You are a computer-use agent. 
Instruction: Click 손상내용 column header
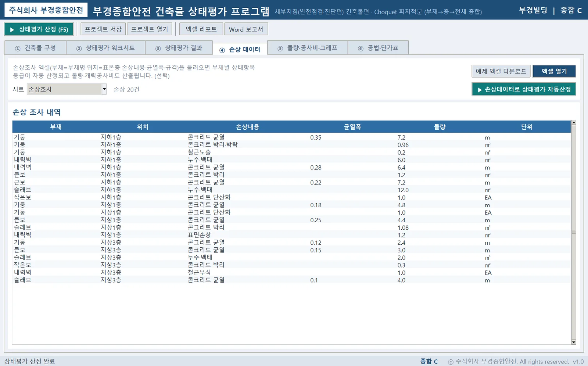tap(248, 127)
